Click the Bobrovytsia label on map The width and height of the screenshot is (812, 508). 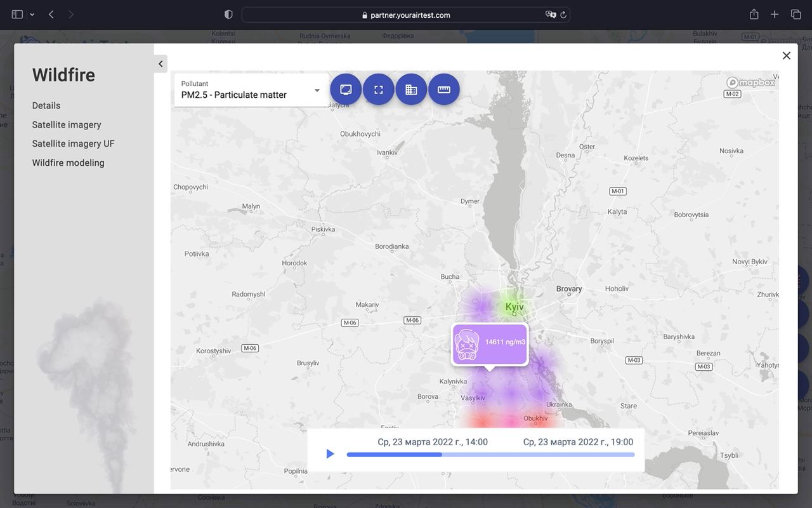click(x=691, y=215)
